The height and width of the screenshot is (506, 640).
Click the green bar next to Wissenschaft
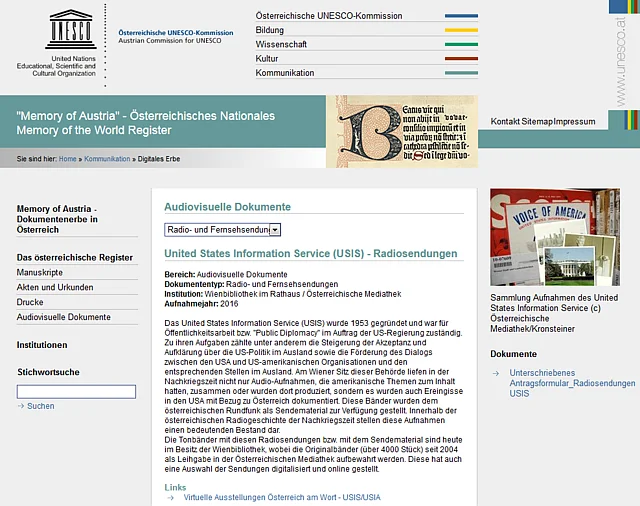pos(461,44)
